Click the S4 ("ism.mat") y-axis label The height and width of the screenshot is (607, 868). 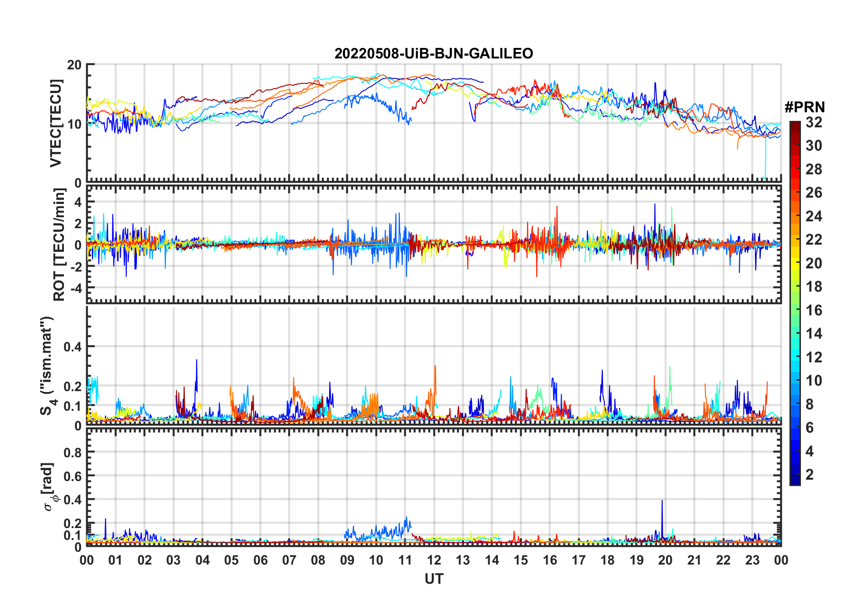point(47,366)
